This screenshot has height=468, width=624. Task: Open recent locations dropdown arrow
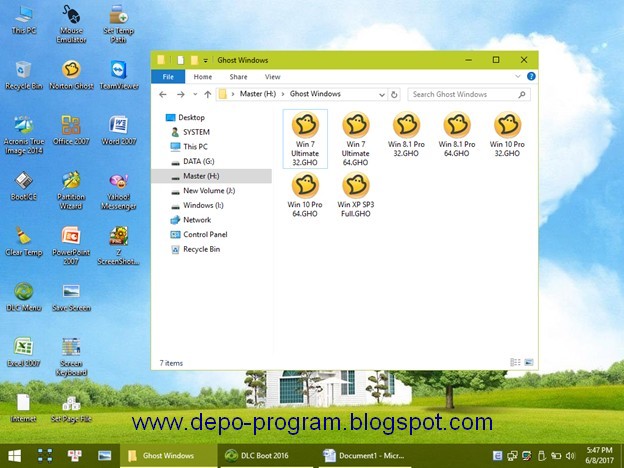pos(195,95)
